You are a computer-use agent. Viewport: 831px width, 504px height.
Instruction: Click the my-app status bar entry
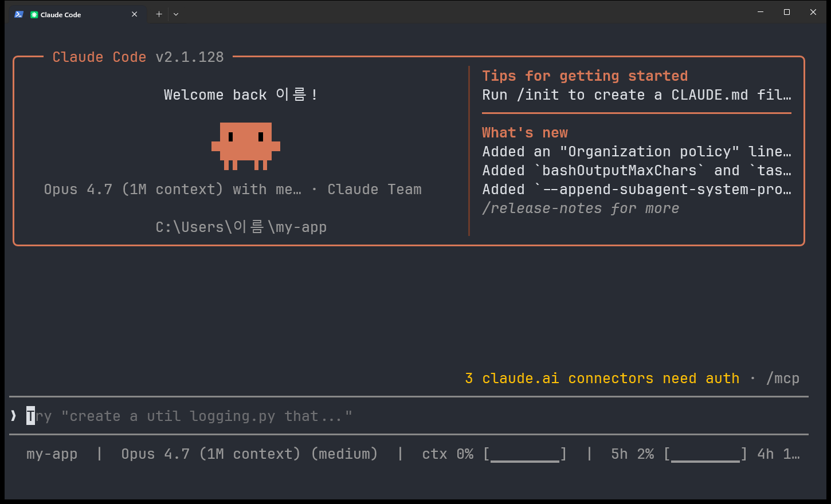tap(52, 454)
